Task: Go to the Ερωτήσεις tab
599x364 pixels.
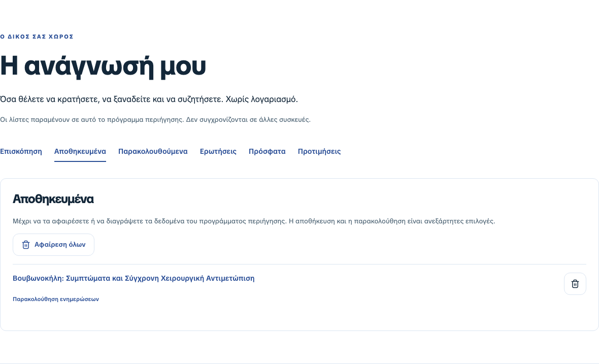Action: pyautogui.click(x=218, y=152)
